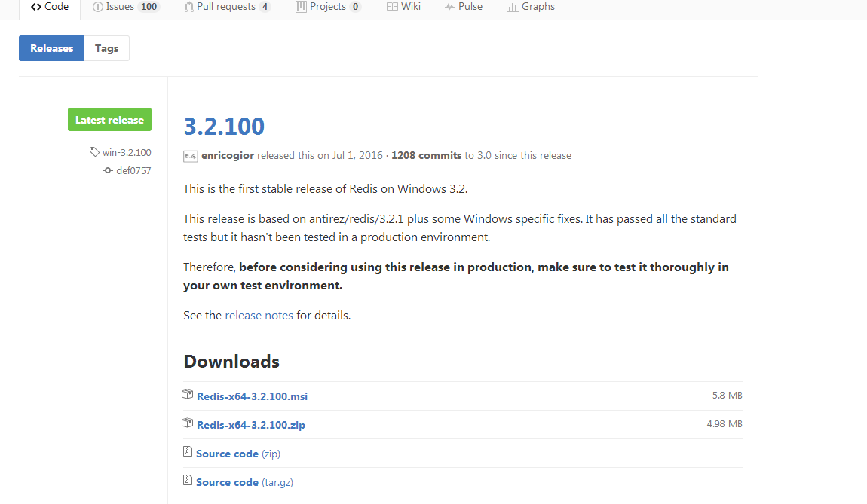Download Source code (zip)
867x504 pixels.
tap(237, 454)
